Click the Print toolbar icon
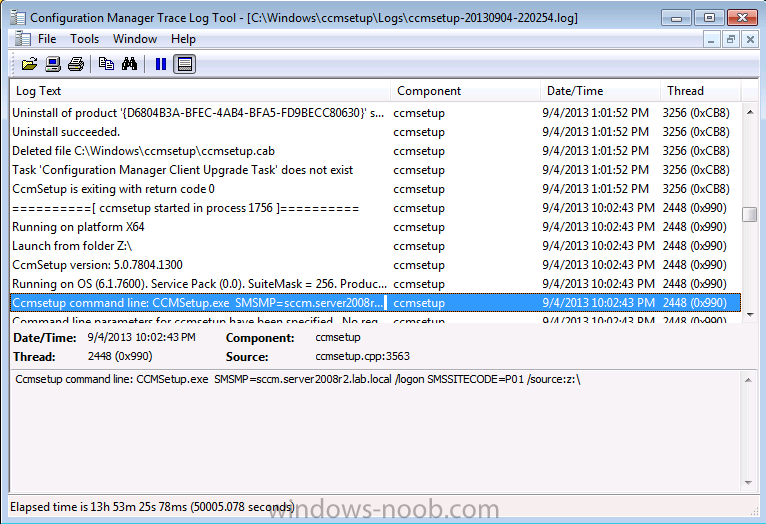This screenshot has width=766, height=524. [x=76, y=64]
